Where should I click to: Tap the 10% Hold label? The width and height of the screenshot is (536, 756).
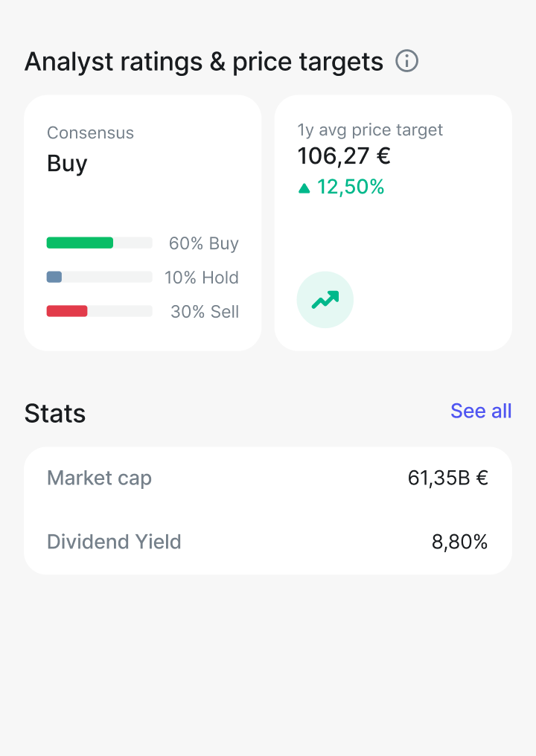tap(202, 278)
